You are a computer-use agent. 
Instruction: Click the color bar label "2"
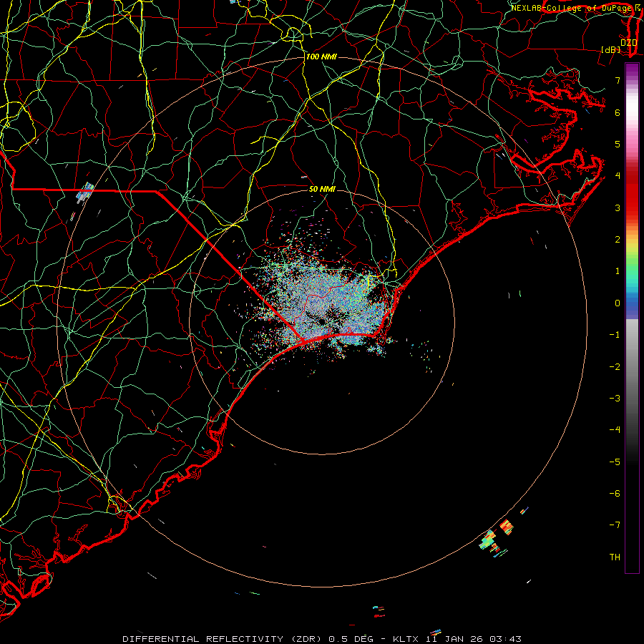click(x=618, y=240)
